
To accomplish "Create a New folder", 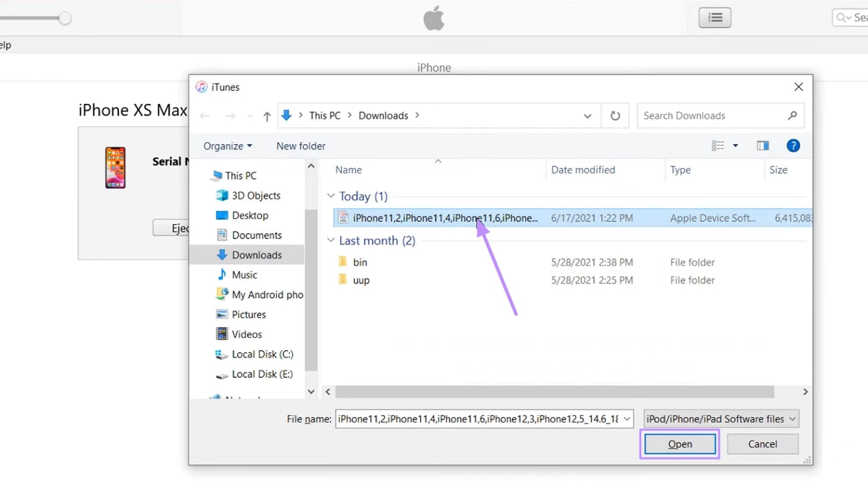I will (x=301, y=146).
